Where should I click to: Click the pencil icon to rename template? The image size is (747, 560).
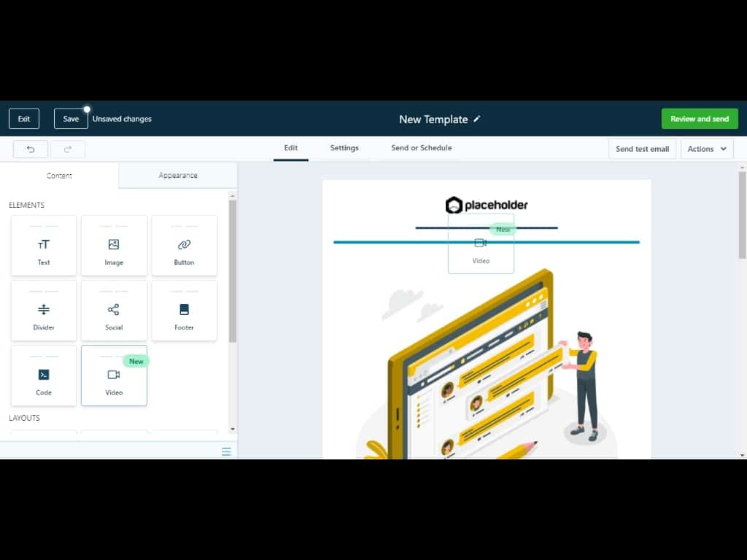(477, 119)
